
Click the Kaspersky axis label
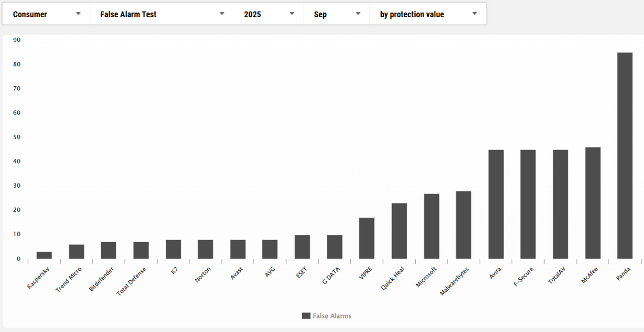(x=39, y=277)
